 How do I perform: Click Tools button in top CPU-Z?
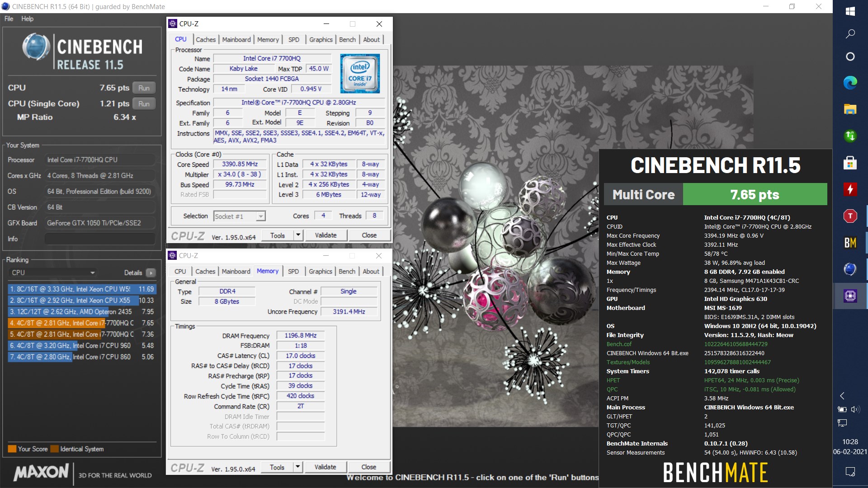tap(278, 235)
